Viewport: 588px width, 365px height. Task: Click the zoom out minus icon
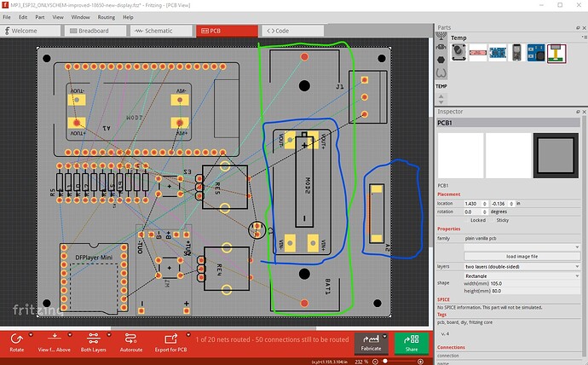[375, 362]
